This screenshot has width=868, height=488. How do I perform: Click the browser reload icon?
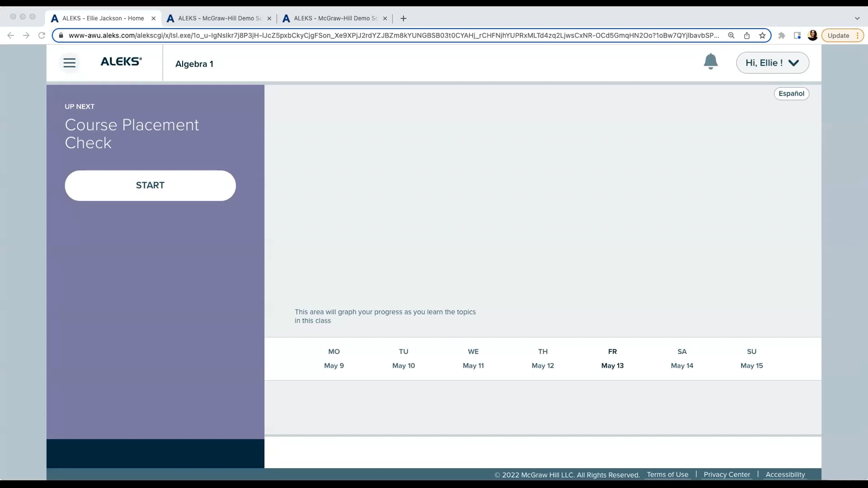(x=42, y=36)
